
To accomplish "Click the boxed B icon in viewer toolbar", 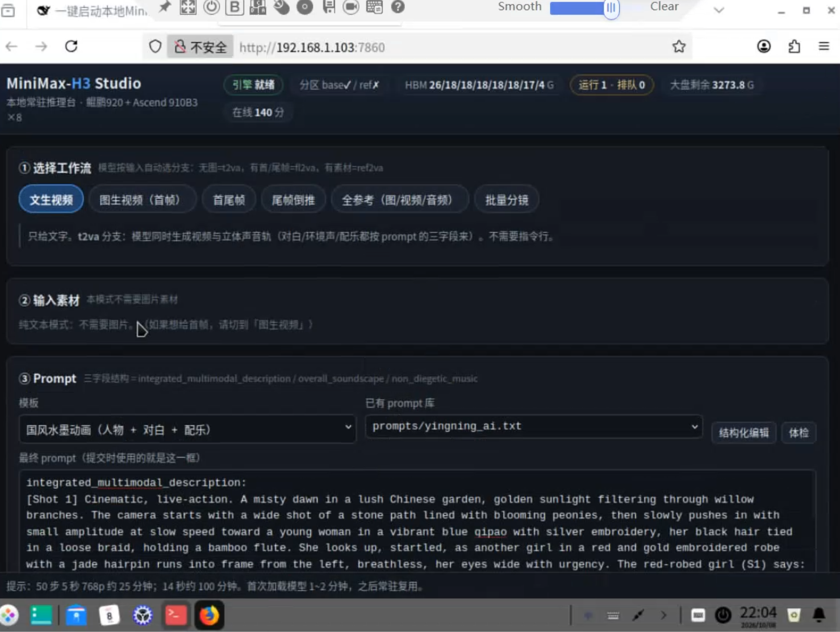I will (x=235, y=7).
